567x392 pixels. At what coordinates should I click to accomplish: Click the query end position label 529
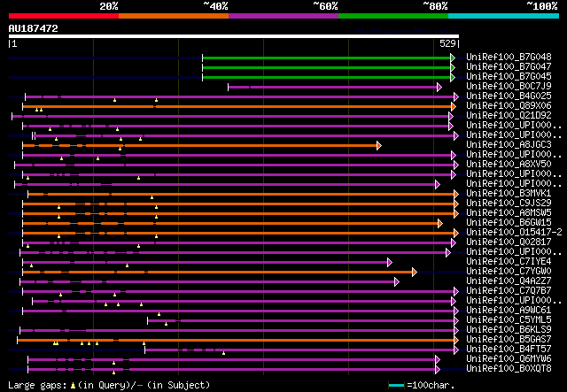coord(447,43)
